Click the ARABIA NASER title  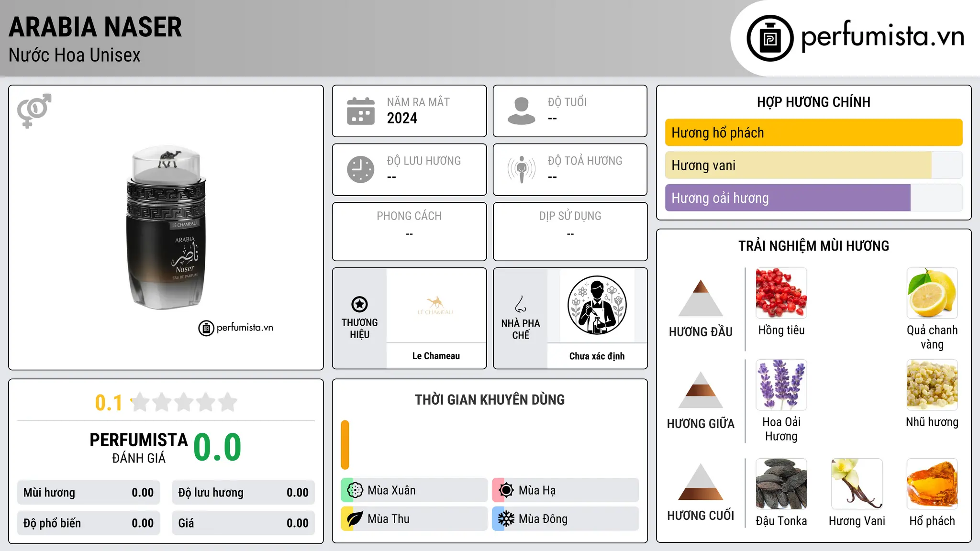point(95,27)
